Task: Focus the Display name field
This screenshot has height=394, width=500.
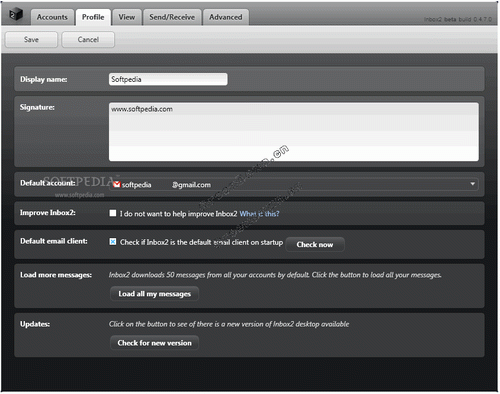Action: (x=168, y=79)
